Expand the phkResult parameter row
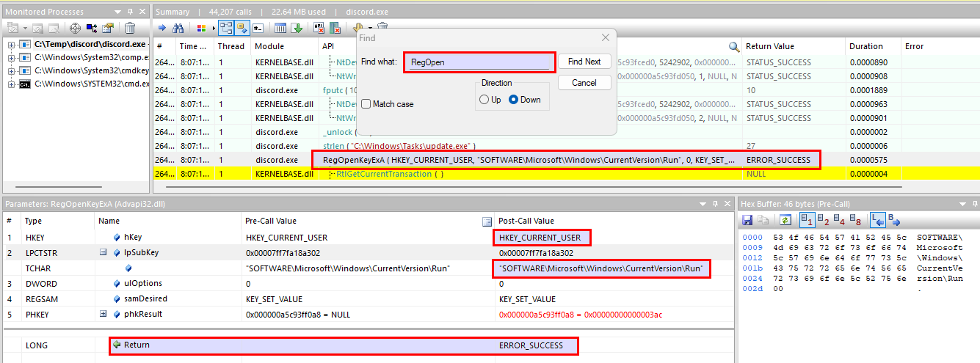Screen dimensions: 980x363 pos(103,314)
